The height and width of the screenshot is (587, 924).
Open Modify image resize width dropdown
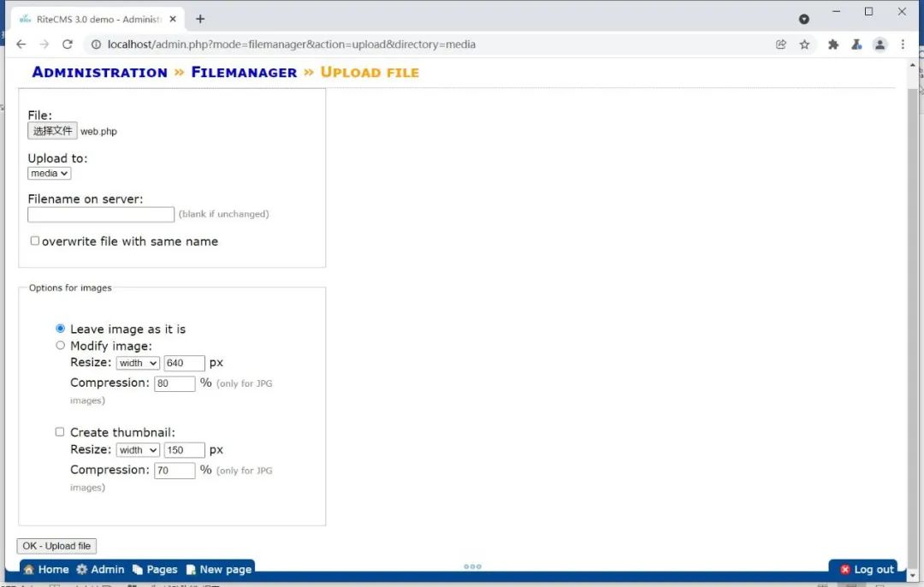137,363
